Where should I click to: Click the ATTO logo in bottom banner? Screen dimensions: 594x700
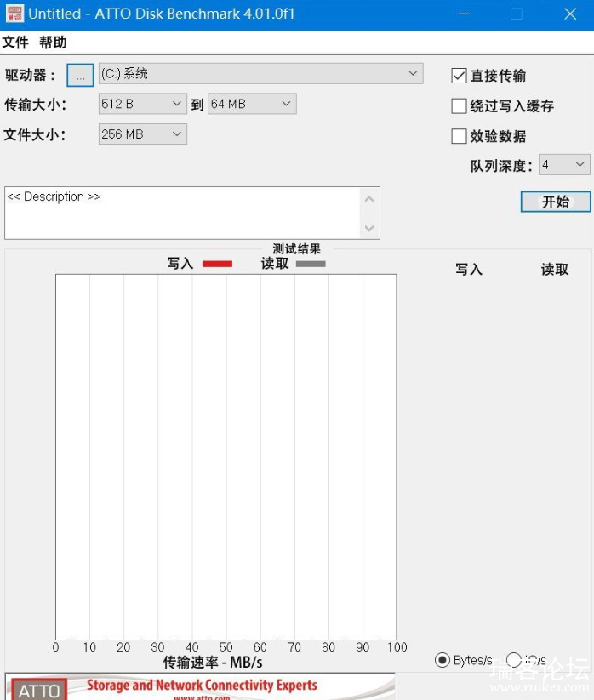click(x=39, y=690)
